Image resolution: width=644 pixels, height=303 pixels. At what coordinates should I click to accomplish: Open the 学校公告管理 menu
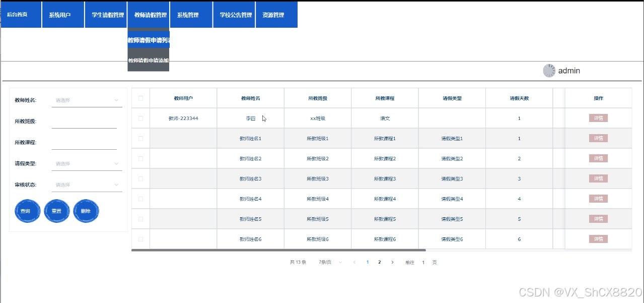234,15
